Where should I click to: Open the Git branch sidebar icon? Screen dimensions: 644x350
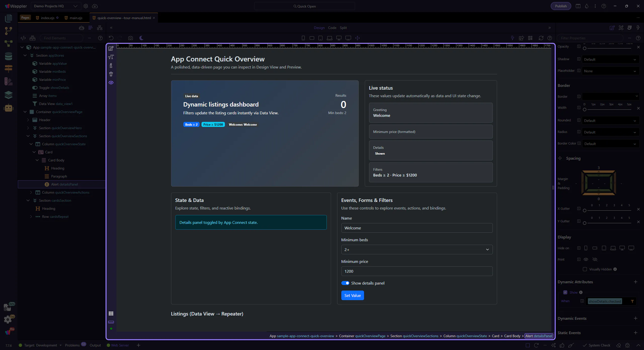(x=8, y=31)
